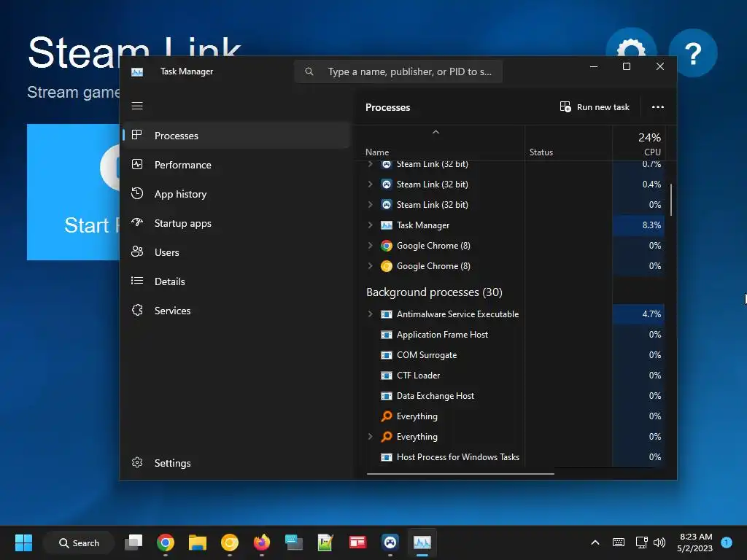The height and width of the screenshot is (560, 747).
Task: Expand Google Chrome row with yellow Canary icon
Action: [370, 265]
